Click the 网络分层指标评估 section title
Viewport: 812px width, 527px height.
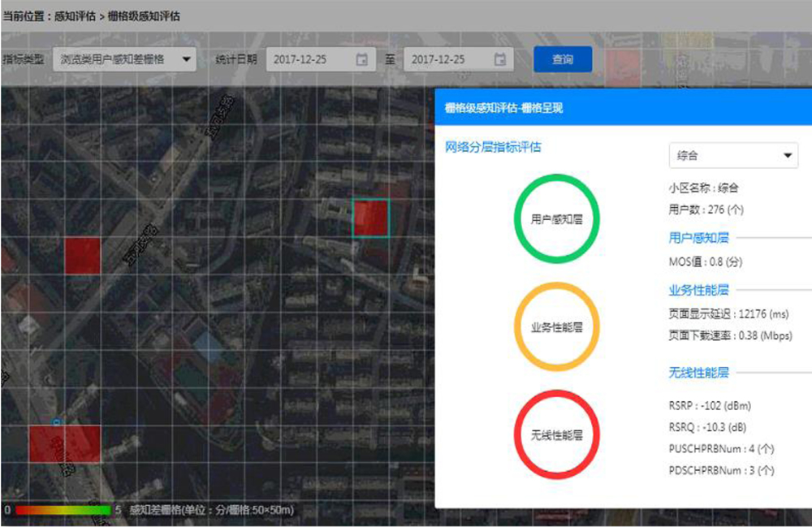tap(493, 147)
